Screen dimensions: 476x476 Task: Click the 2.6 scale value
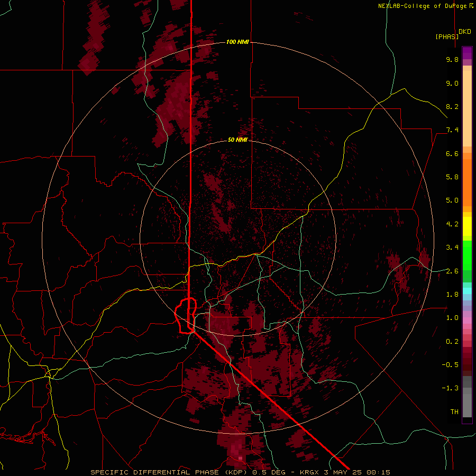tap(452, 271)
